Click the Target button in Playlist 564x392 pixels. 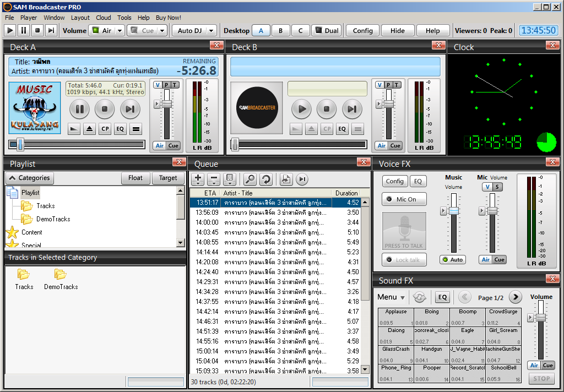click(168, 178)
